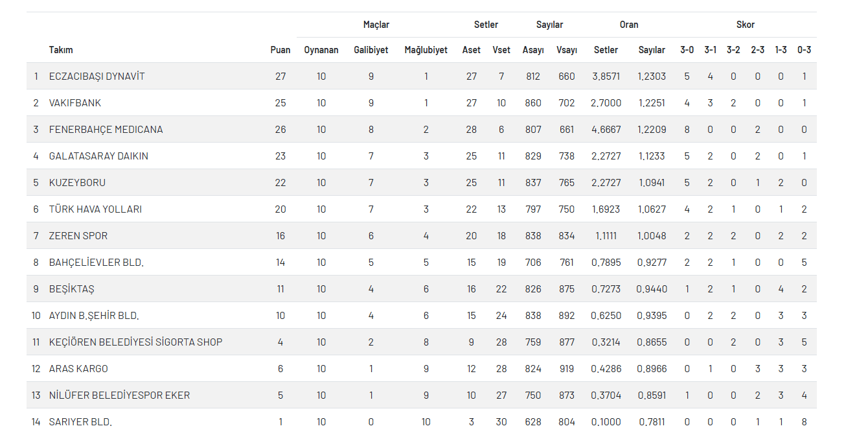Click the Mağlubiyet column header
This screenshot has height=448, width=868.
tap(426, 50)
